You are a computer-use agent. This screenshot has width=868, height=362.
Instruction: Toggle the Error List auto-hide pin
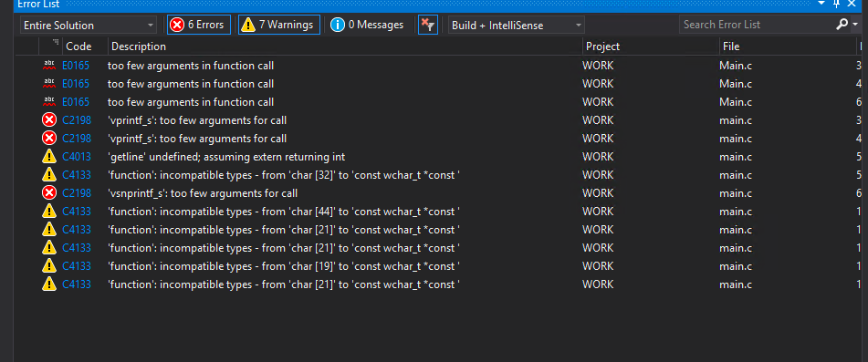click(x=836, y=4)
